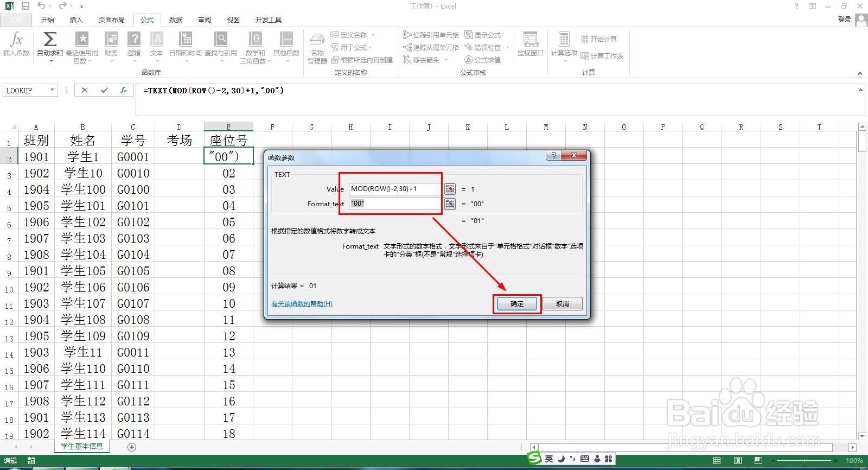Add a new sheet with plus icon
868x470 pixels.
click(x=132, y=447)
